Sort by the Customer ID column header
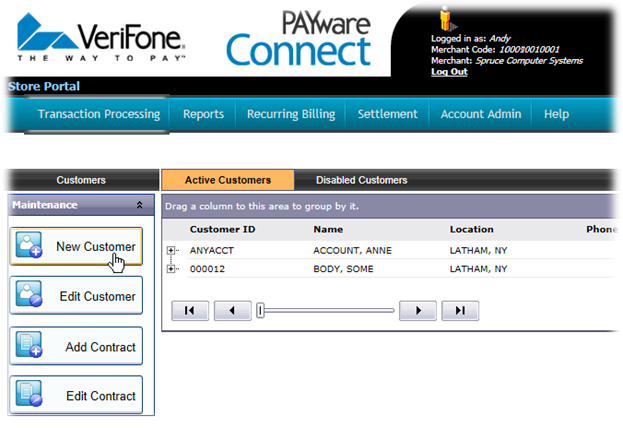 pyautogui.click(x=222, y=229)
